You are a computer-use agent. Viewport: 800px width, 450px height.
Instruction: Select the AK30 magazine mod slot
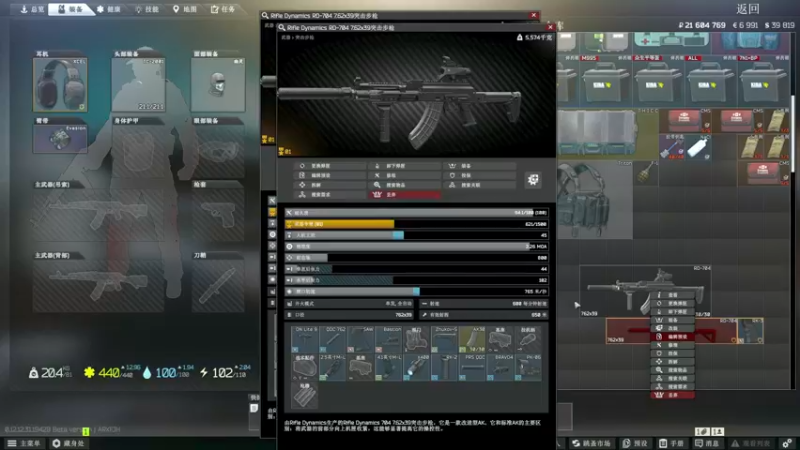pos(472,340)
